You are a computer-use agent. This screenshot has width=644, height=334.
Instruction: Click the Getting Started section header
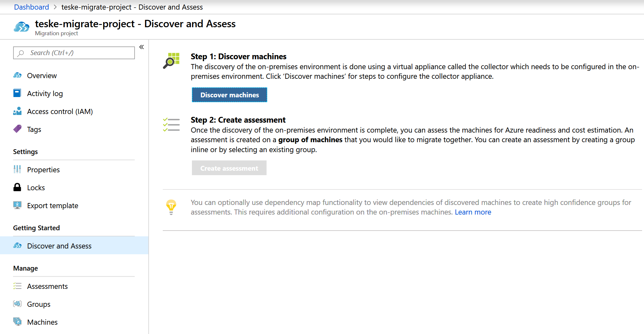click(37, 228)
